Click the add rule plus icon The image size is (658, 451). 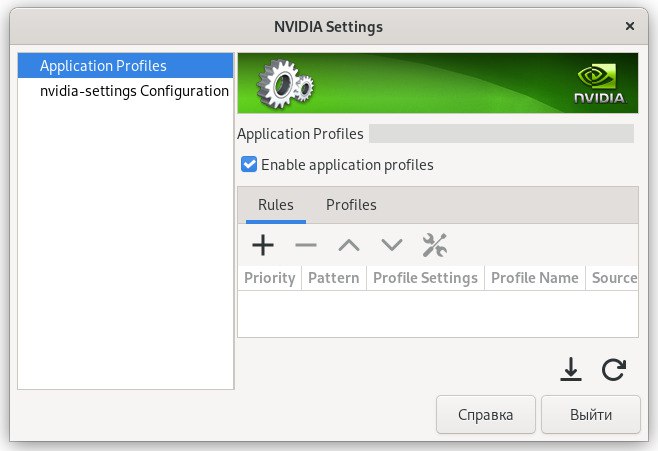click(262, 245)
